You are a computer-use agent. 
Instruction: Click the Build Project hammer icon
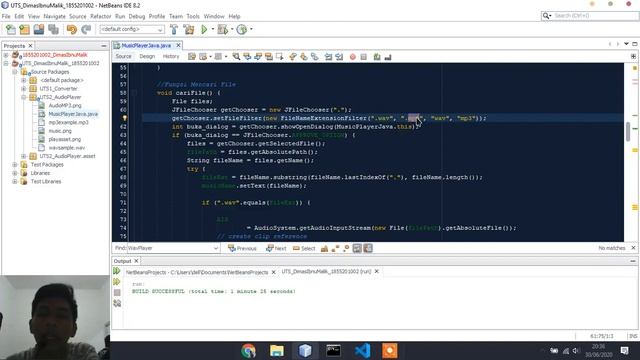pos(174,29)
